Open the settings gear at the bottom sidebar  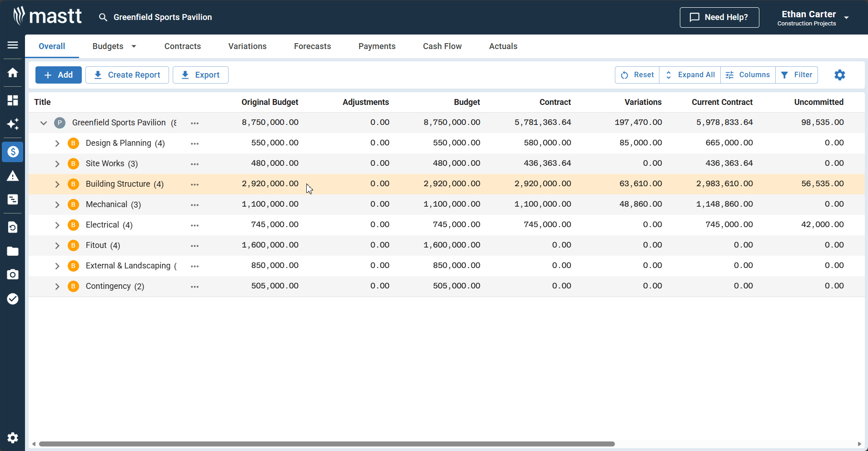point(12,437)
